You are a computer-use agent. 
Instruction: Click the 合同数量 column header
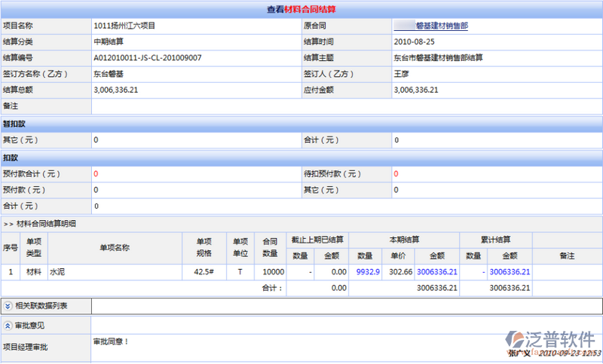(270, 247)
